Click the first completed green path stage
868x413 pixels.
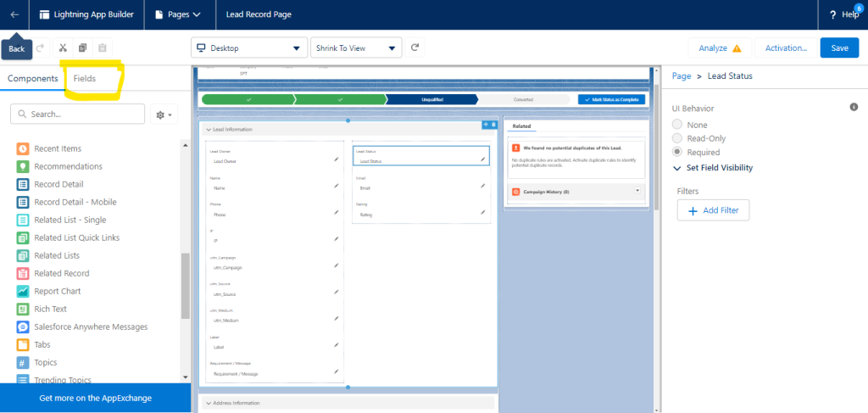click(x=248, y=100)
